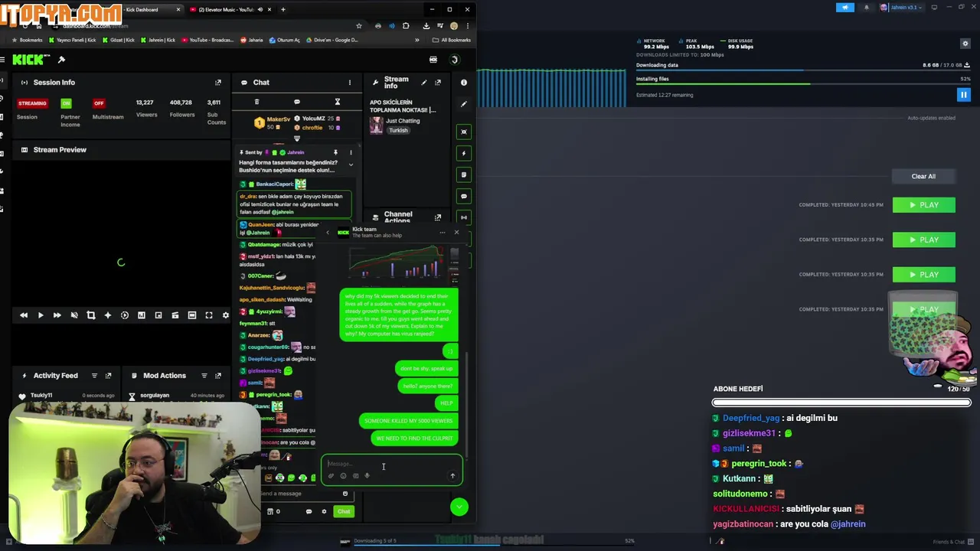Screen dimensions: 980x551
Task: Open the Yayıncı Paneli | Kick bookmark
Action: pyautogui.click(x=73, y=40)
